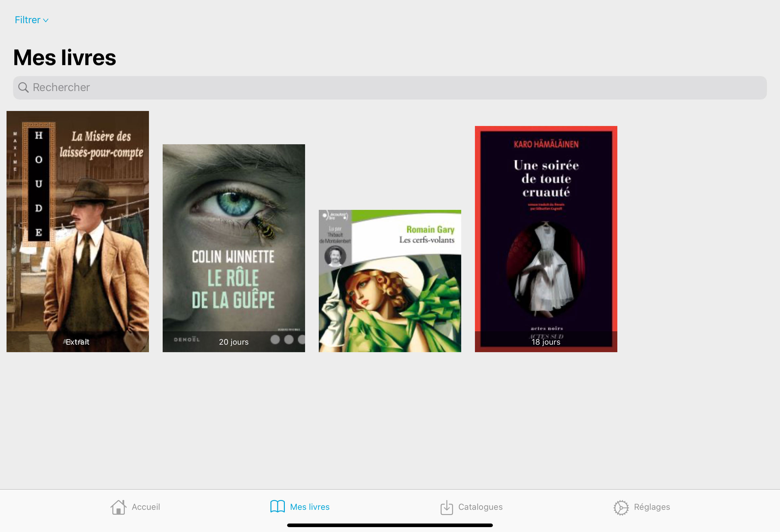The image size is (780, 532).
Task: Click the open book icon in the tab bar
Action: coord(277,507)
